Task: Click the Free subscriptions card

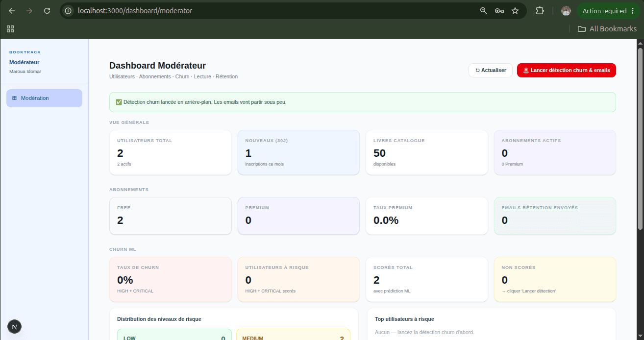Action: (171, 216)
